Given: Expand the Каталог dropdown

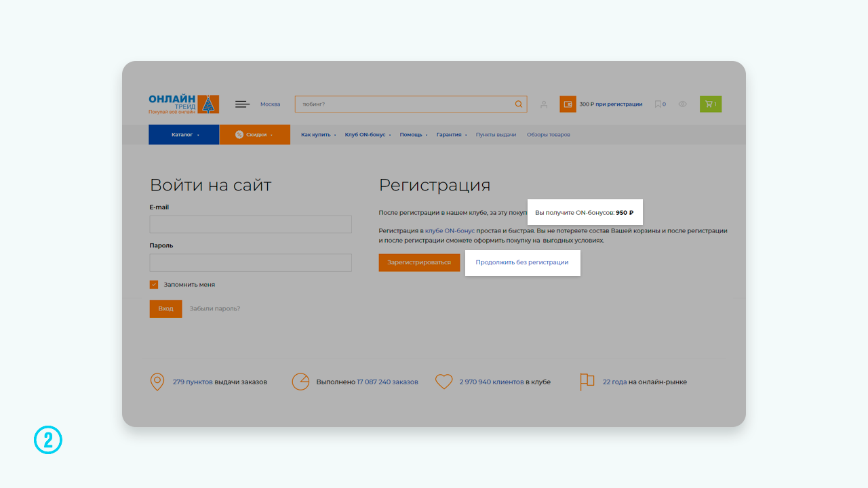Looking at the screenshot, I should point(185,134).
